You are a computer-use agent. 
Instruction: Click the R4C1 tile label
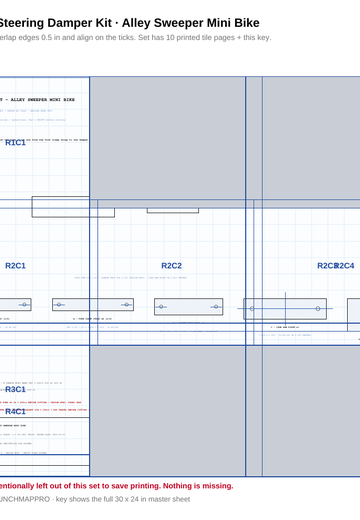tap(15, 412)
